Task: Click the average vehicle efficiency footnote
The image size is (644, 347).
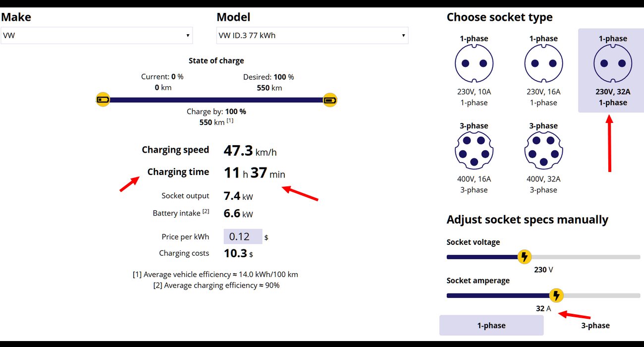Action: (x=215, y=274)
